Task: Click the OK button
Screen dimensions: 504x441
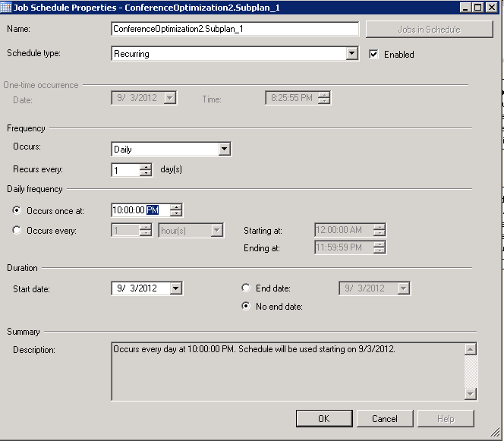Action: click(x=324, y=418)
